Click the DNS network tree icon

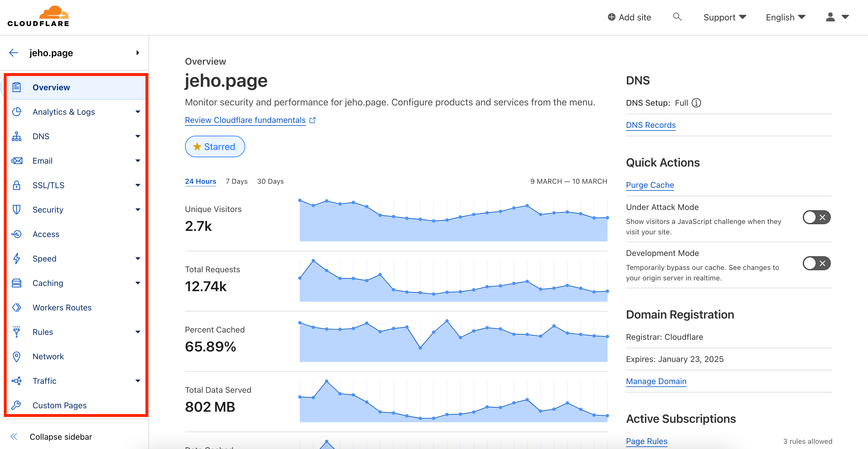coord(17,136)
